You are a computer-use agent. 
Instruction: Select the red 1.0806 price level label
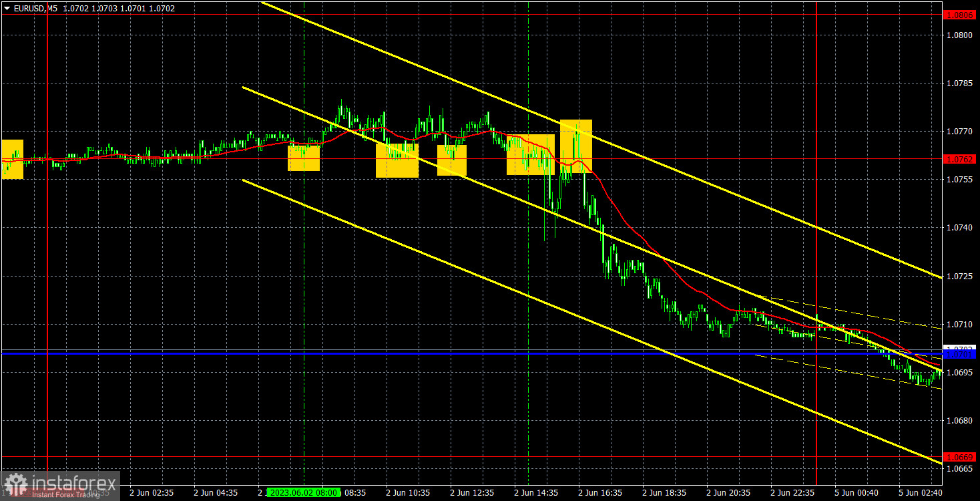(960, 15)
